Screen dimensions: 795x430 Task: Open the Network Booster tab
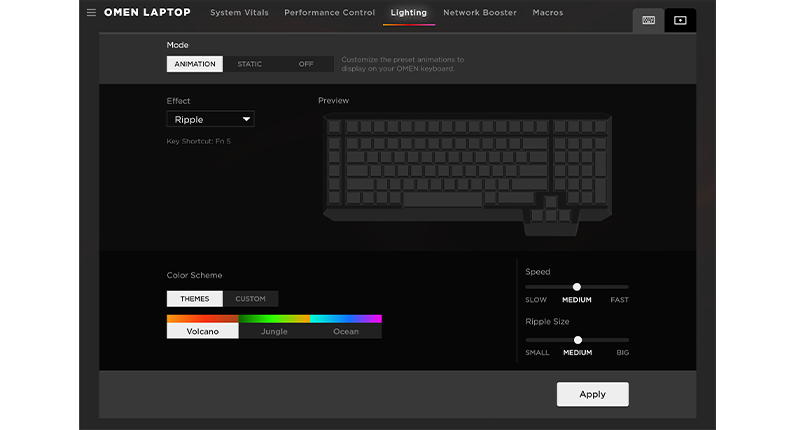coord(480,13)
